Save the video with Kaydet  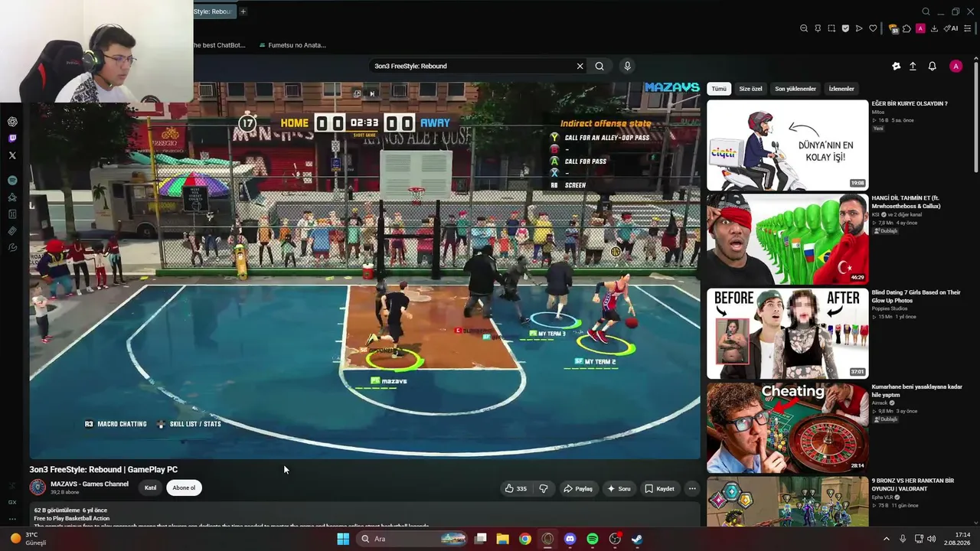[659, 488]
